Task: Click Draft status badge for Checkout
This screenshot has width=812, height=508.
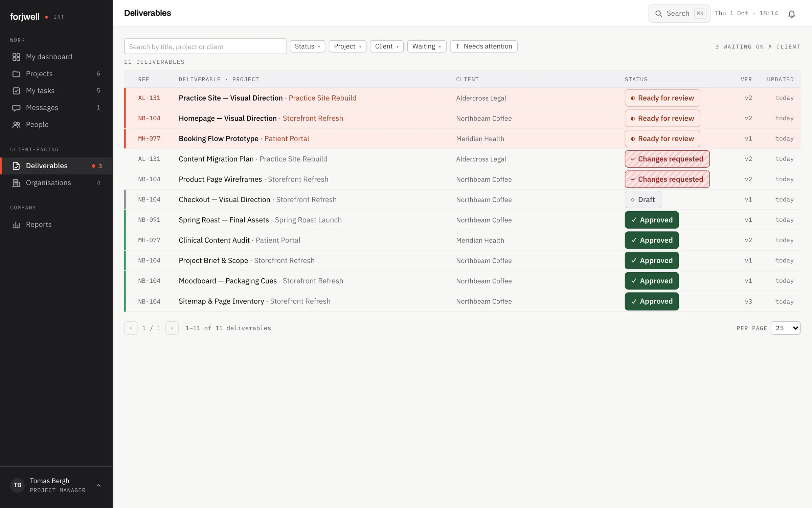Action: click(643, 199)
